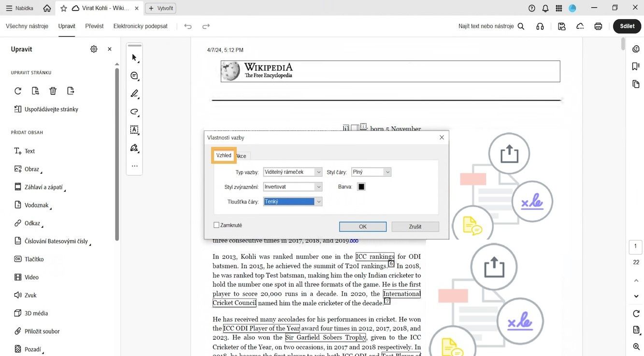This screenshot has width=644, height=356.
Task: Open the Styl čáry dropdown
Action: pos(371,172)
